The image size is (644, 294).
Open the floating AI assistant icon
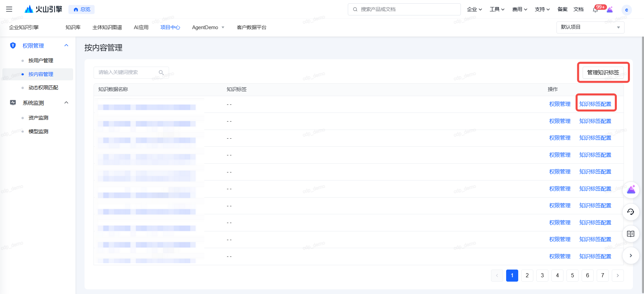[631, 190]
